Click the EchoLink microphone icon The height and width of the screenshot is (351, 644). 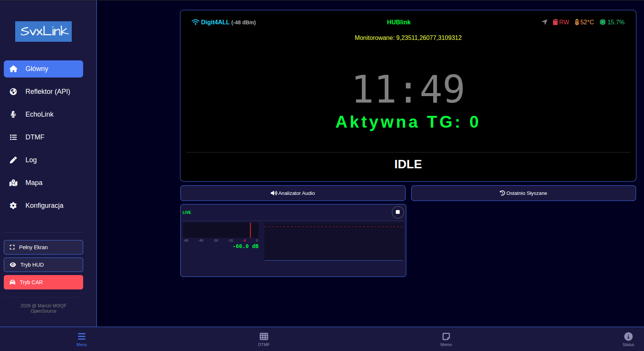13,114
